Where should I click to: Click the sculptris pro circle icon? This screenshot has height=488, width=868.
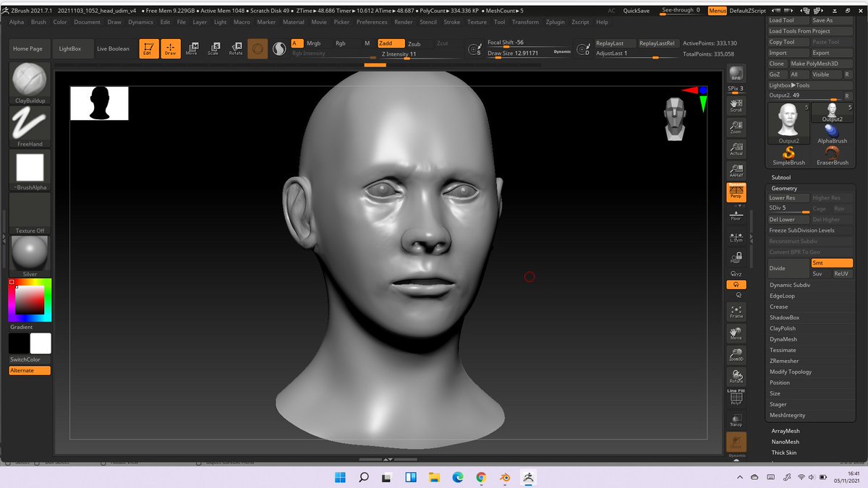click(278, 48)
